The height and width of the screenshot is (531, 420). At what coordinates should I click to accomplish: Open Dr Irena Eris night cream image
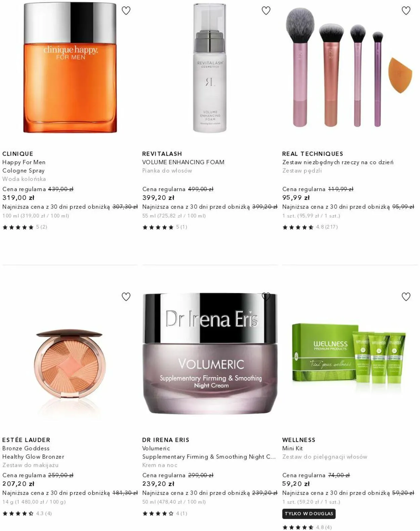[x=210, y=354]
